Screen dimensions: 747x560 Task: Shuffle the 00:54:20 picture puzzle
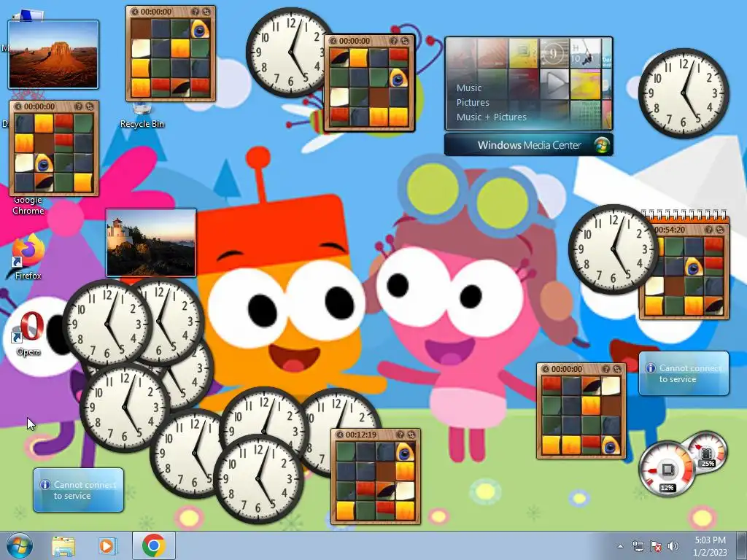(x=720, y=230)
